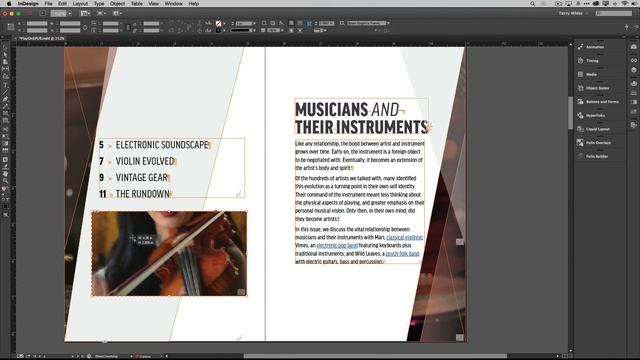Open the Object menu
The width and height of the screenshot is (640, 360).
[117, 4]
